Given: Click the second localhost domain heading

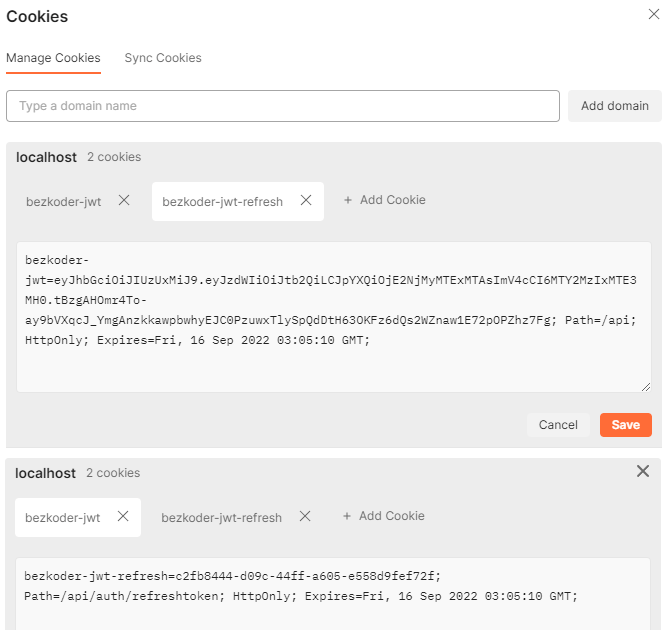Looking at the screenshot, I should click(45, 473).
